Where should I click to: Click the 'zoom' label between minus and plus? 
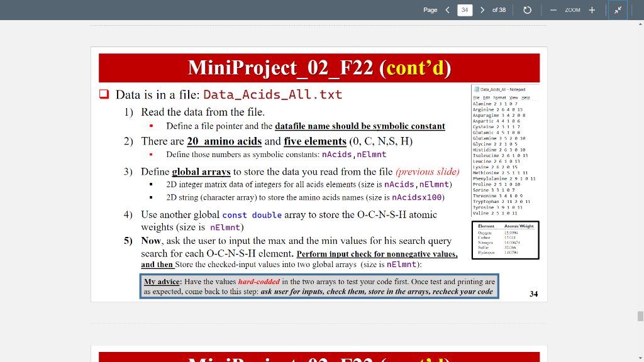pos(574,9)
